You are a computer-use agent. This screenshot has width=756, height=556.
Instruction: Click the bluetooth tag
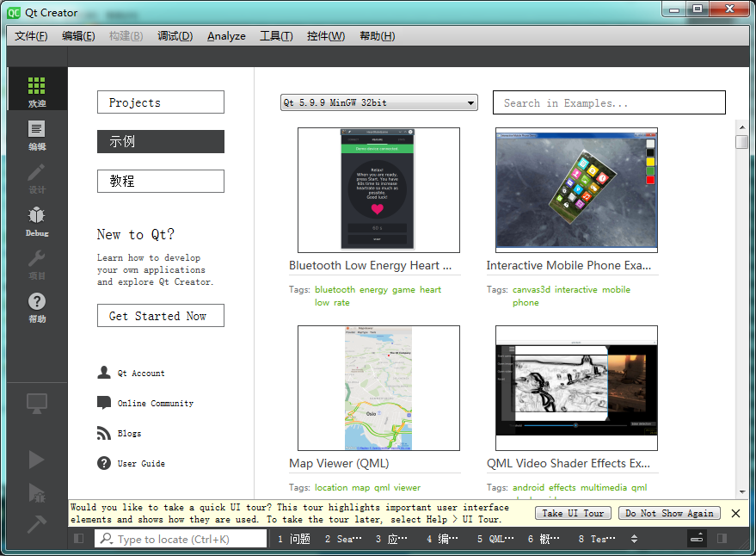335,289
